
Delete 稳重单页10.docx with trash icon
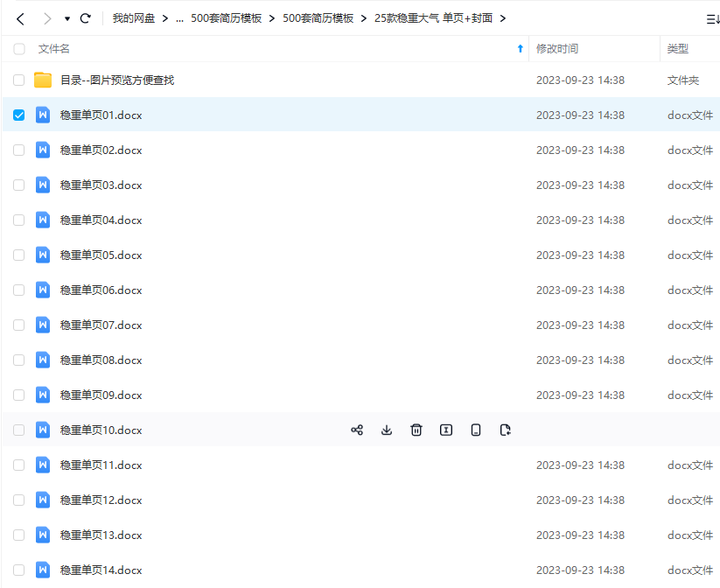416,430
